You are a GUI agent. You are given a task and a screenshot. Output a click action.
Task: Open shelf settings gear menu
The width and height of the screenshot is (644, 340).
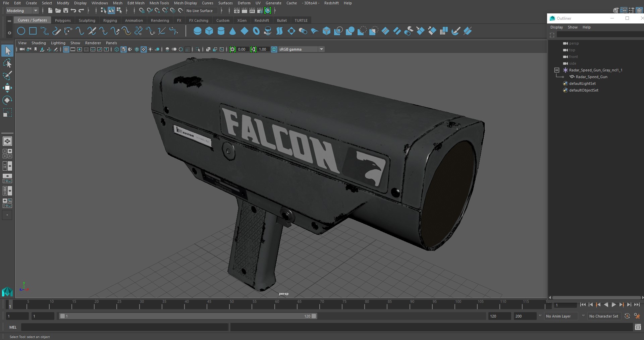[9, 33]
